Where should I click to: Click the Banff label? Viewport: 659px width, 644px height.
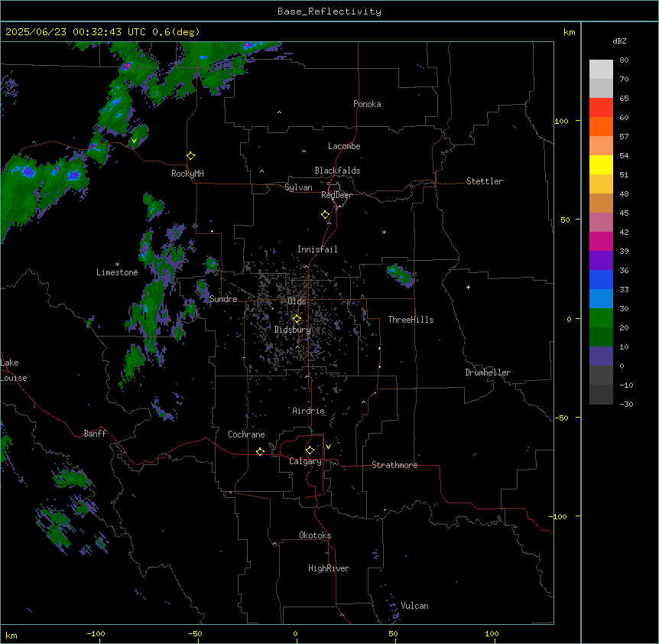coord(95,434)
